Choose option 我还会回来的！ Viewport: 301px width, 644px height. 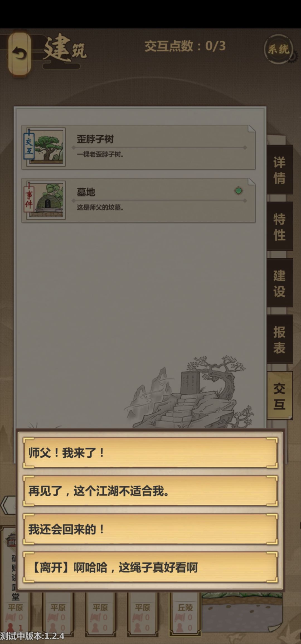(151, 529)
